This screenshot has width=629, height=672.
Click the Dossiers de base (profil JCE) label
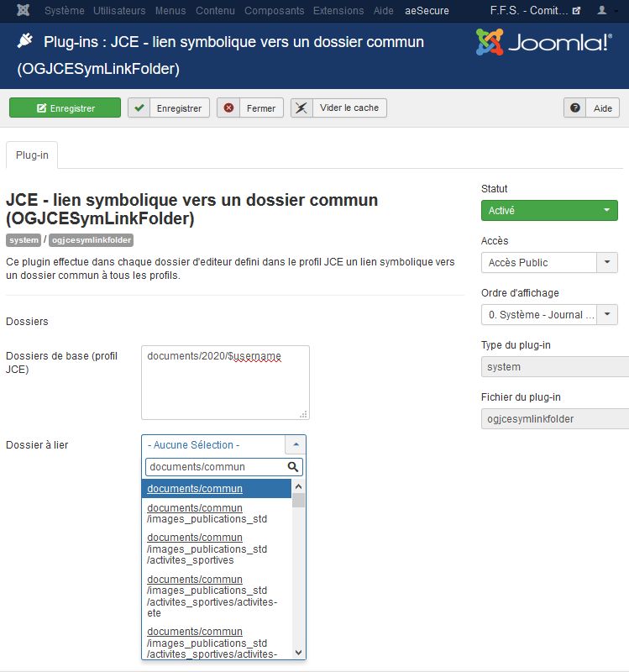point(61,363)
